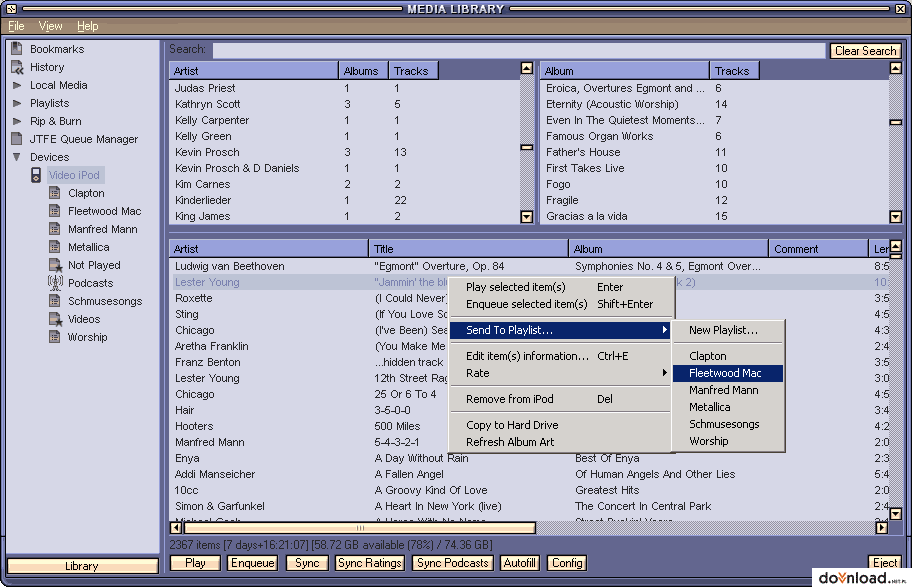Choose Remove from iPod in context menu
The image size is (912, 587).
click(561, 399)
